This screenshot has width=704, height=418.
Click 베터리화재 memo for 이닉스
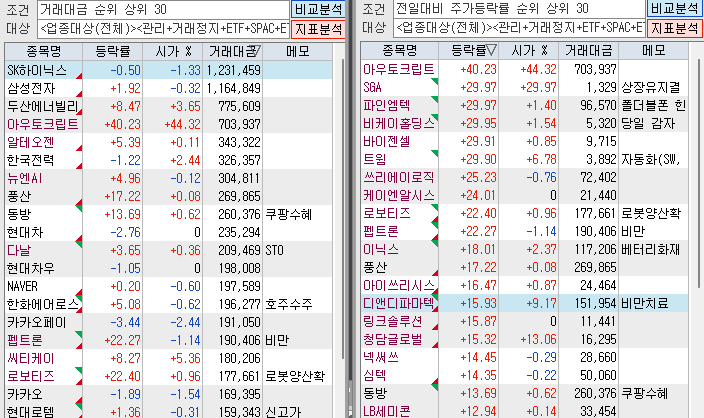pos(651,249)
